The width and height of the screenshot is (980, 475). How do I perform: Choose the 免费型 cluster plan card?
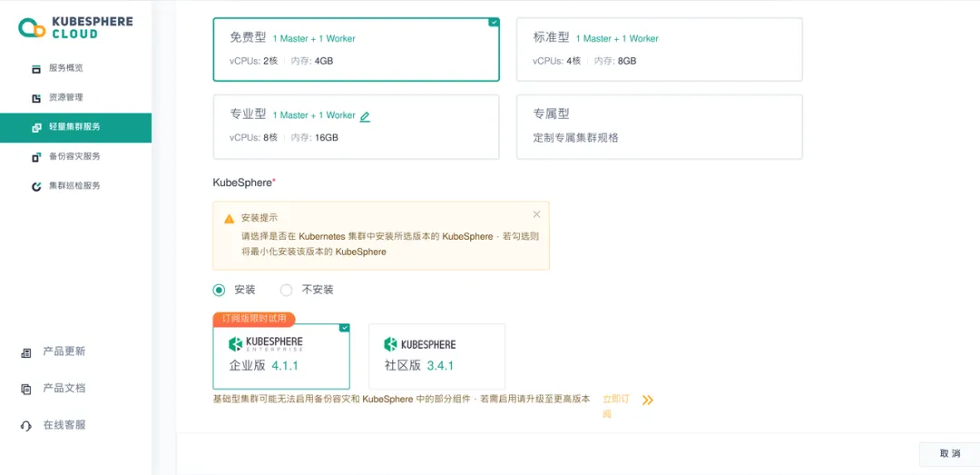coord(357,49)
